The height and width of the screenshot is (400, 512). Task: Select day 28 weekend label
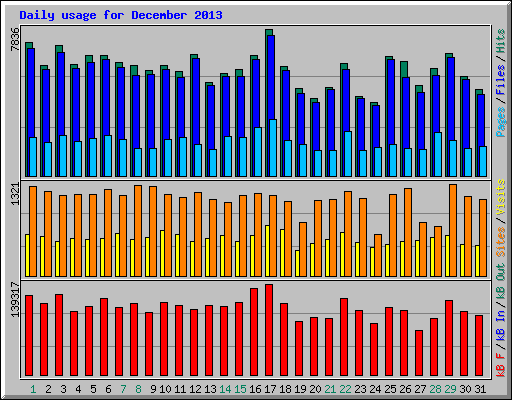(435, 389)
